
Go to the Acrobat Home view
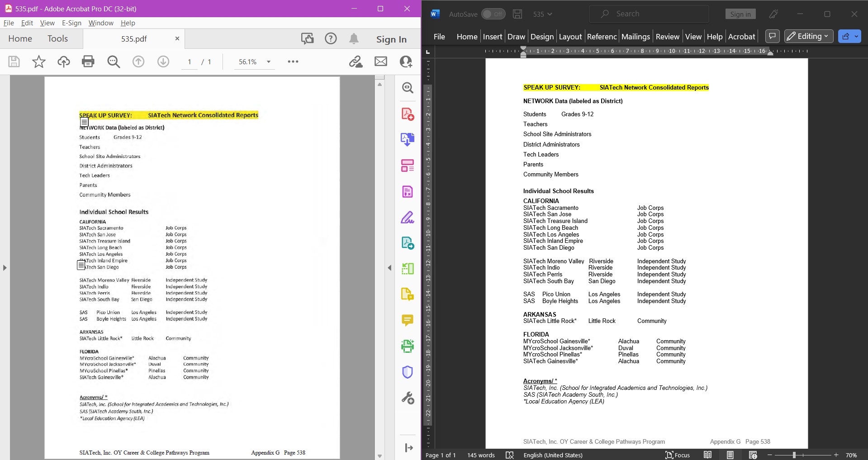click(20, 39)
